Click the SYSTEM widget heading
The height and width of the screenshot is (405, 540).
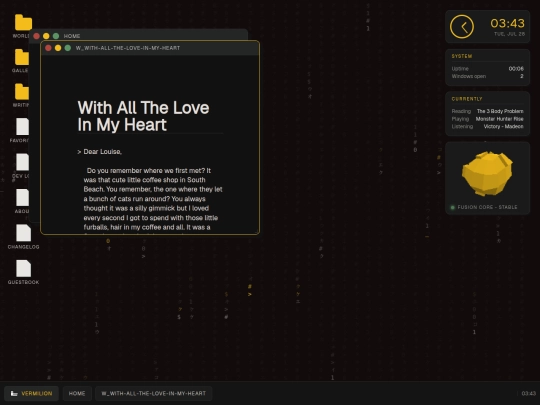pos(462,56)
